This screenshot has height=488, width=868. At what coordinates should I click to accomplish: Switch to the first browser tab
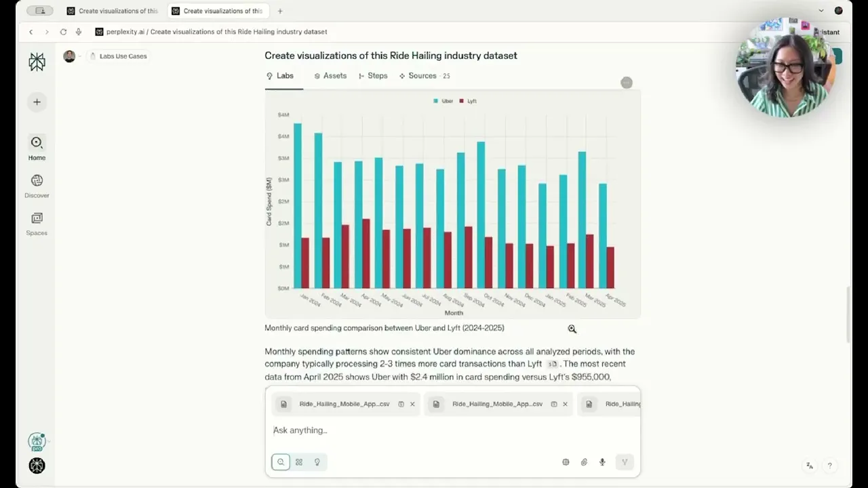pyautogui.click(x=112, y=11)
